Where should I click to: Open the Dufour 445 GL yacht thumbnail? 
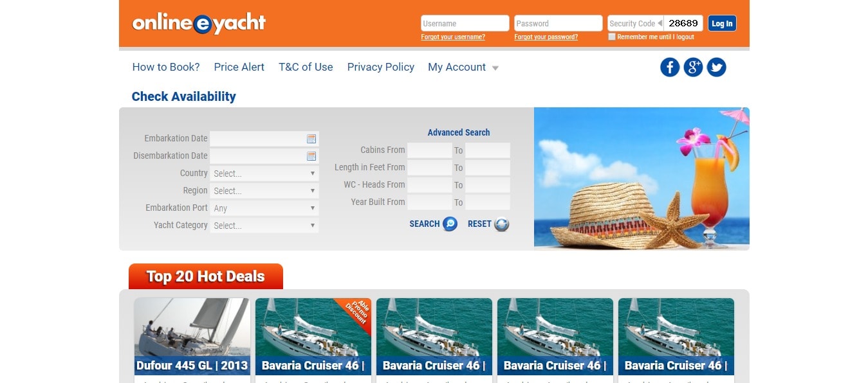pyautogui.click(x=192, y=336)
